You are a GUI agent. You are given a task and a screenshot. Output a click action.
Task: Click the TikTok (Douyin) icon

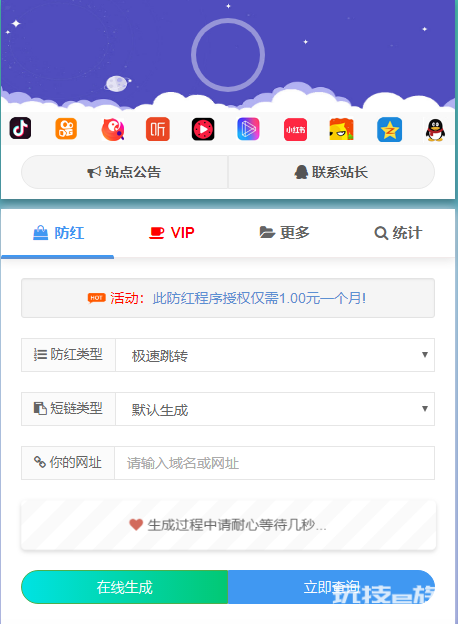click(x=20, y=129)
